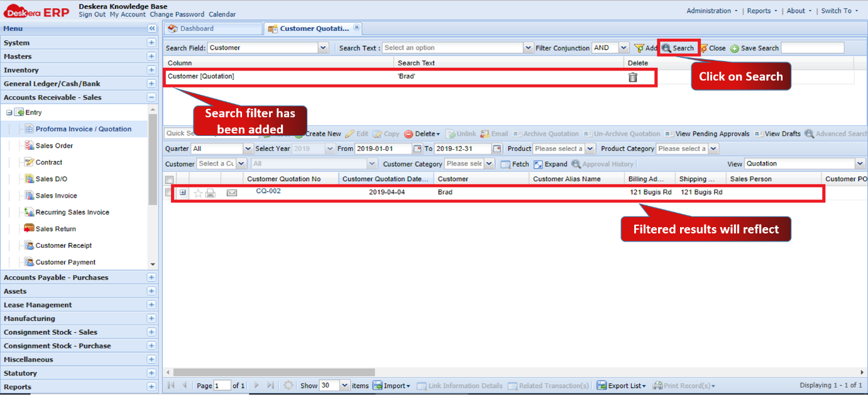868x397 pixels.
Task: Open the Import menu button
Action: point(392,385)
